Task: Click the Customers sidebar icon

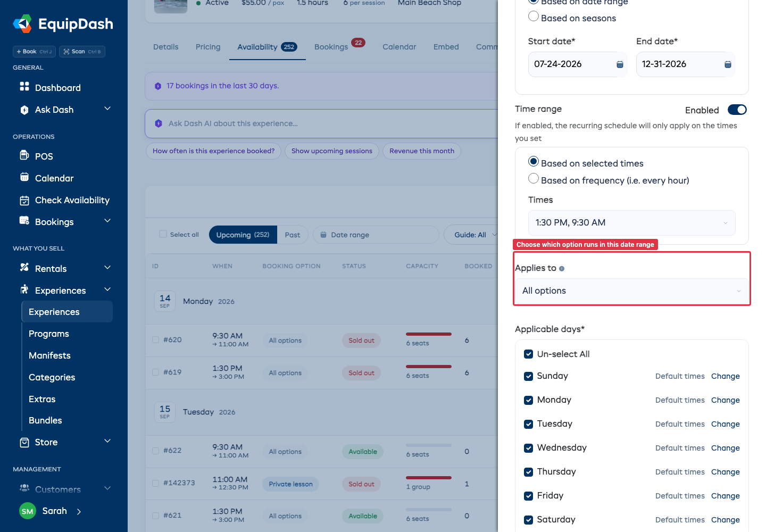Action: click(x=24, y=488)
